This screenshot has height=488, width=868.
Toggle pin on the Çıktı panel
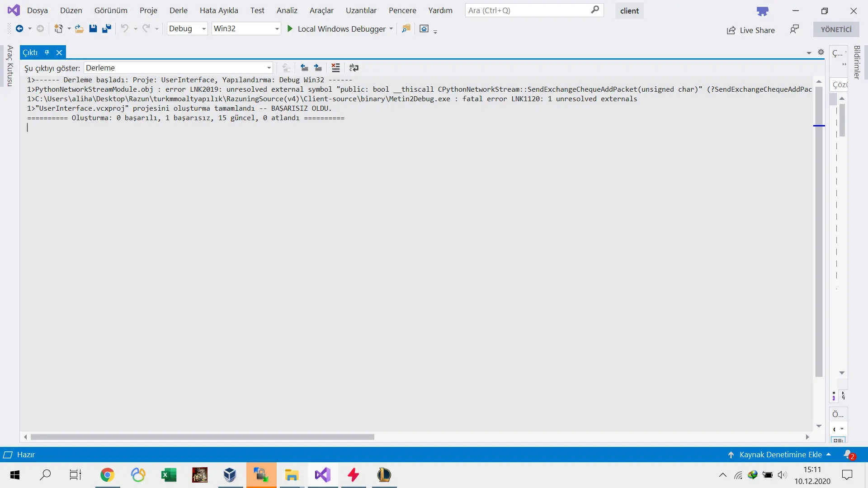47,52
